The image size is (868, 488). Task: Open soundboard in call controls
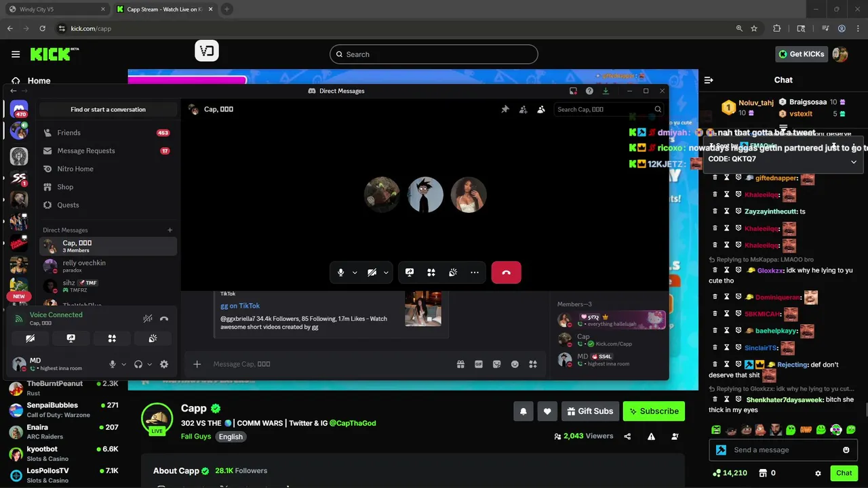[453, 272]
